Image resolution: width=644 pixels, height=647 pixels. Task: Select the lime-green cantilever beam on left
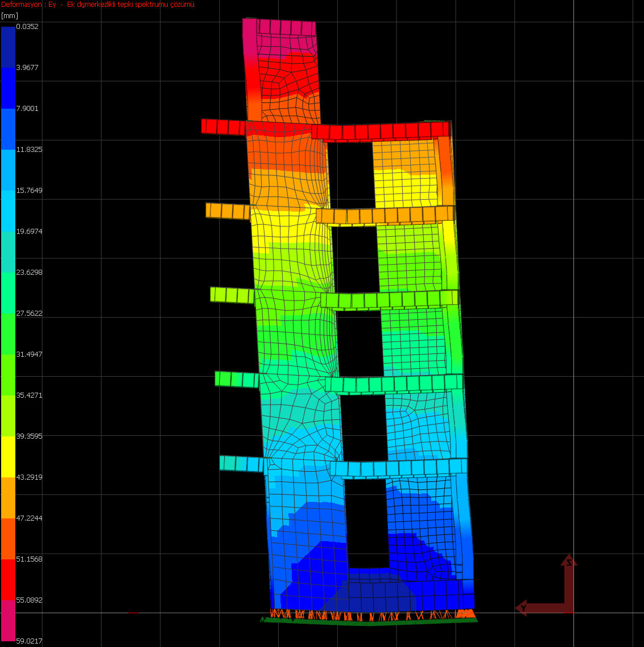[x=232, y=295]
